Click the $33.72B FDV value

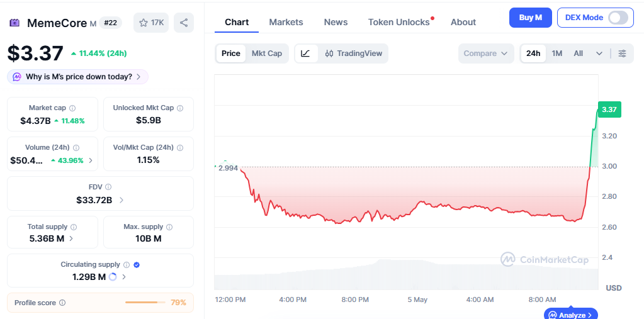coord(94,200)
